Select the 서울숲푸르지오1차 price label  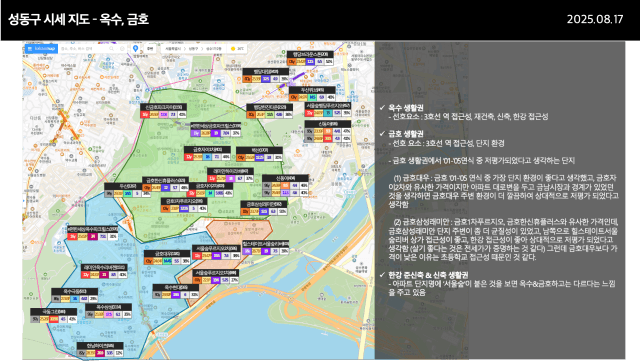click(216, 276)
